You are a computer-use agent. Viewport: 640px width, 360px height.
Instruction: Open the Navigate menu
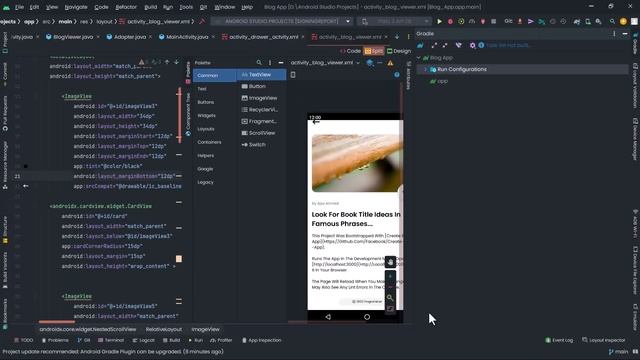(x=76, y=7)
